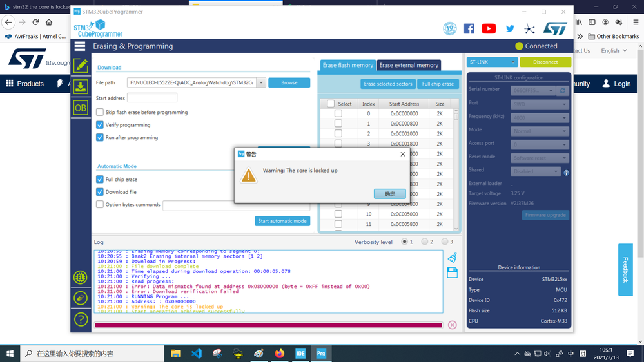644x362 pixels.
Task: Switch to Erase flash memory tab
Action: pos(347,65)
